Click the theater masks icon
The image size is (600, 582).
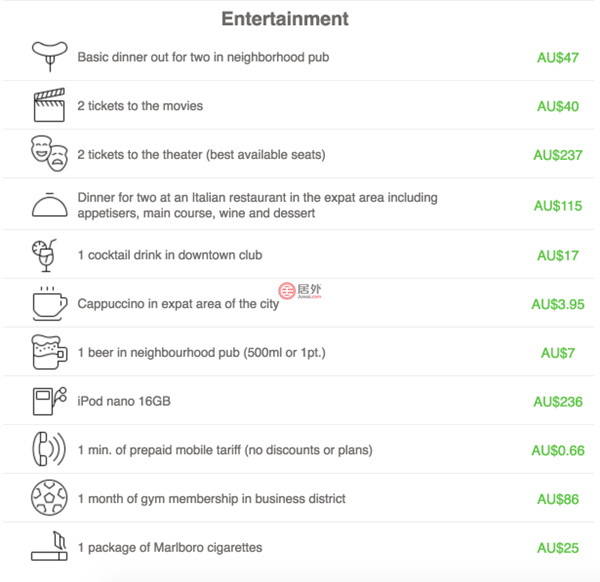click(x=48, y=154)
